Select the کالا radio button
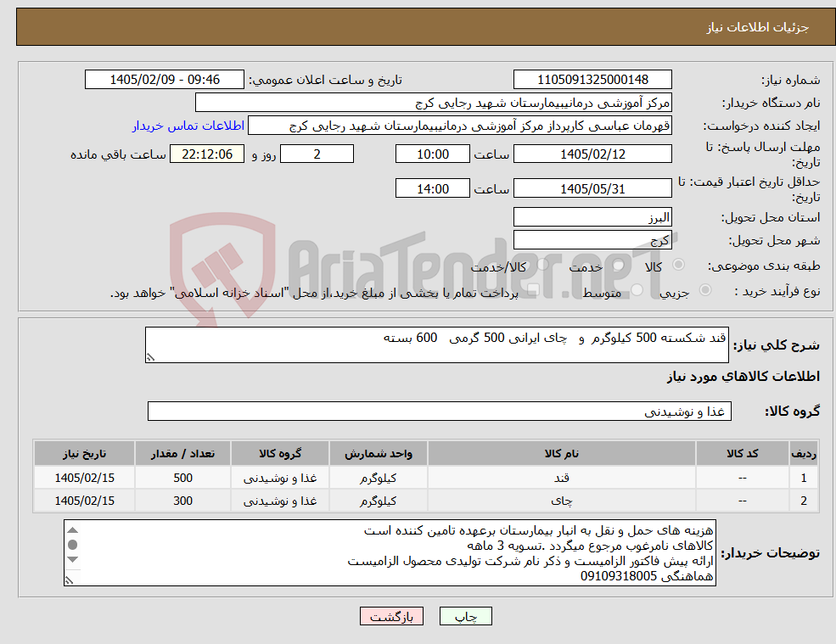The image size is (836, 644). click(679, 265)
